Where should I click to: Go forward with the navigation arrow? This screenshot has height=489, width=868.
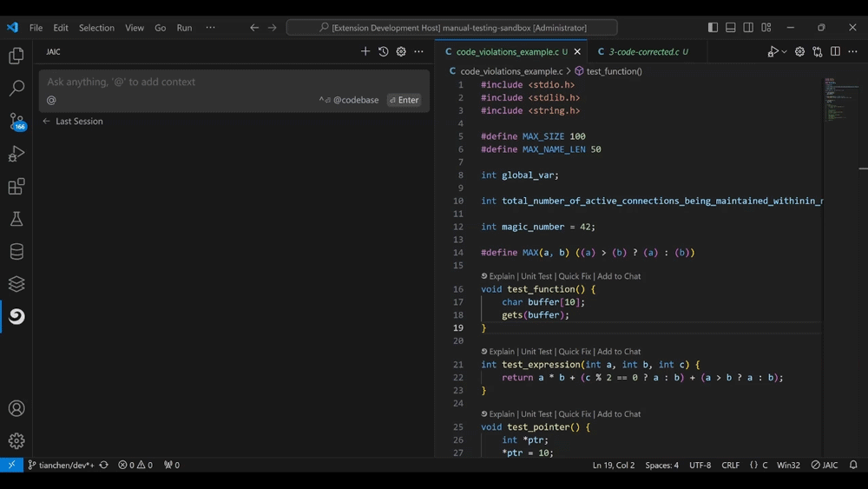(x=272, y=28)
